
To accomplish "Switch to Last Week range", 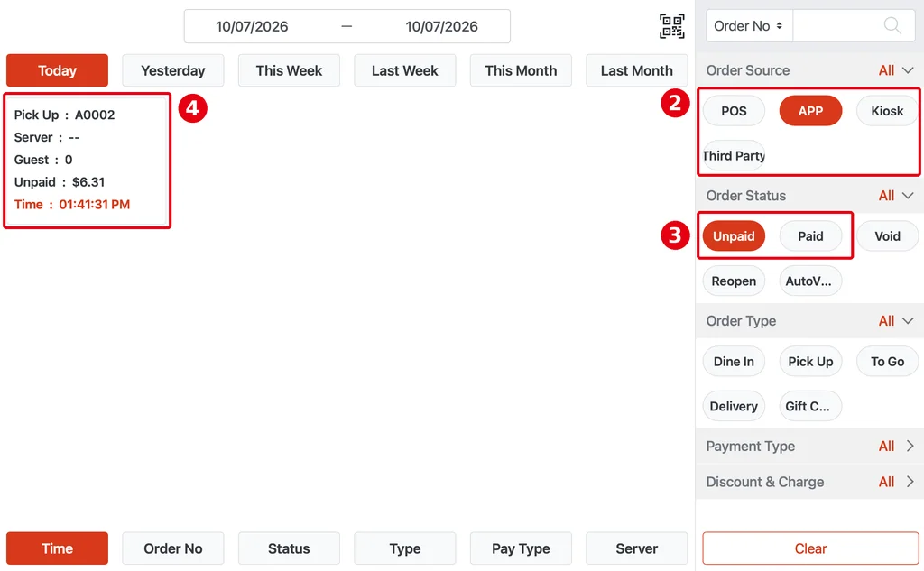I will coord(405,70).
